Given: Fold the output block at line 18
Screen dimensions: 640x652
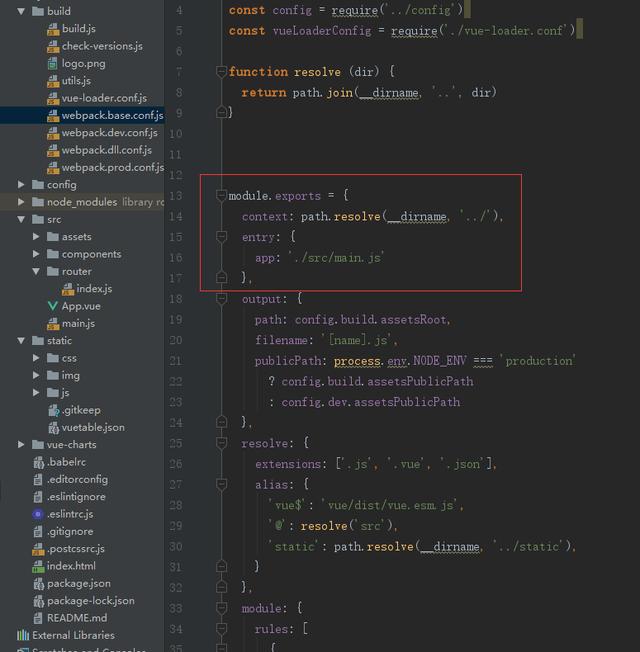Looking at the screenshot, I should (221, 299).
